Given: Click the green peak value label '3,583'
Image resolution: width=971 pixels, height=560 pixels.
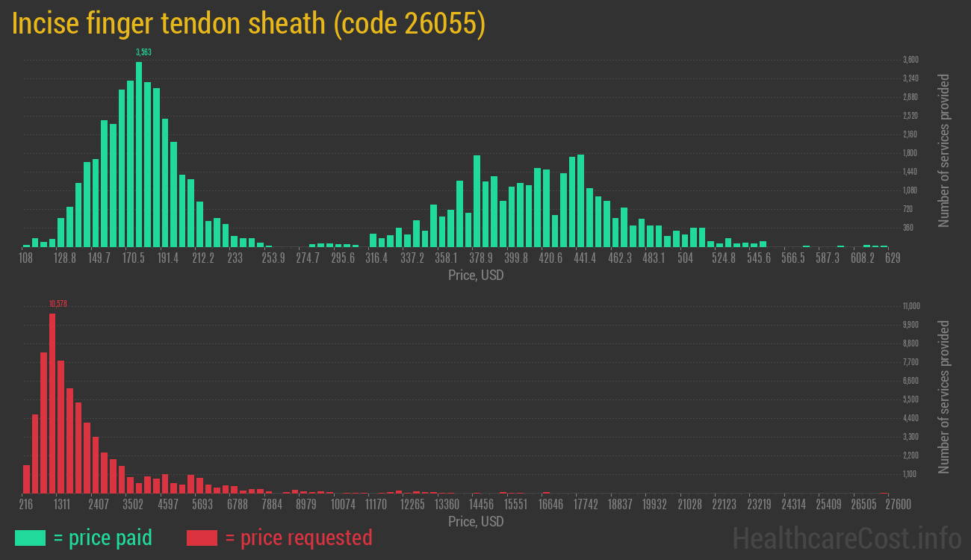Looking at the screenshot, I should point(144,52).
